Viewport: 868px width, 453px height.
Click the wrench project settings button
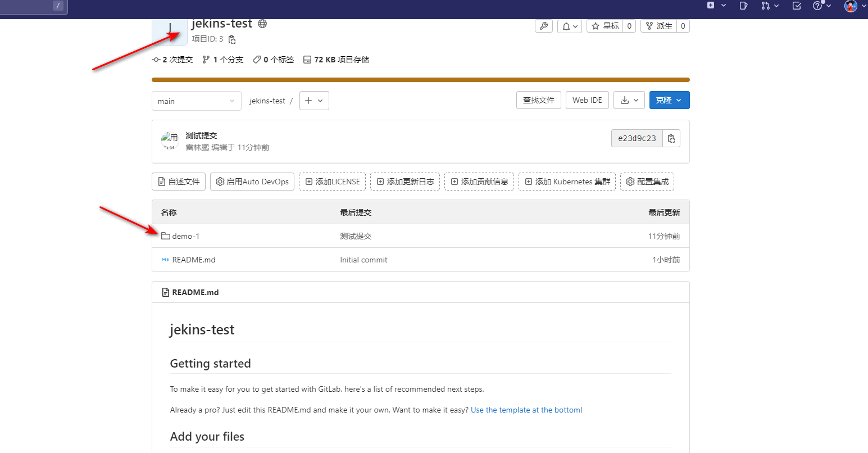(x=544, y=26)
